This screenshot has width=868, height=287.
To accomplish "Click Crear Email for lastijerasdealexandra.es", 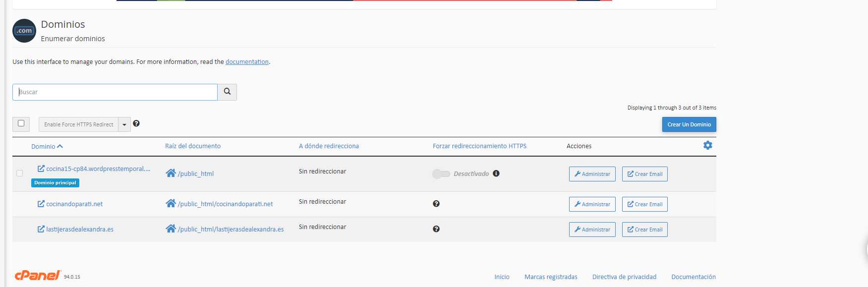I will coord(645,230).
